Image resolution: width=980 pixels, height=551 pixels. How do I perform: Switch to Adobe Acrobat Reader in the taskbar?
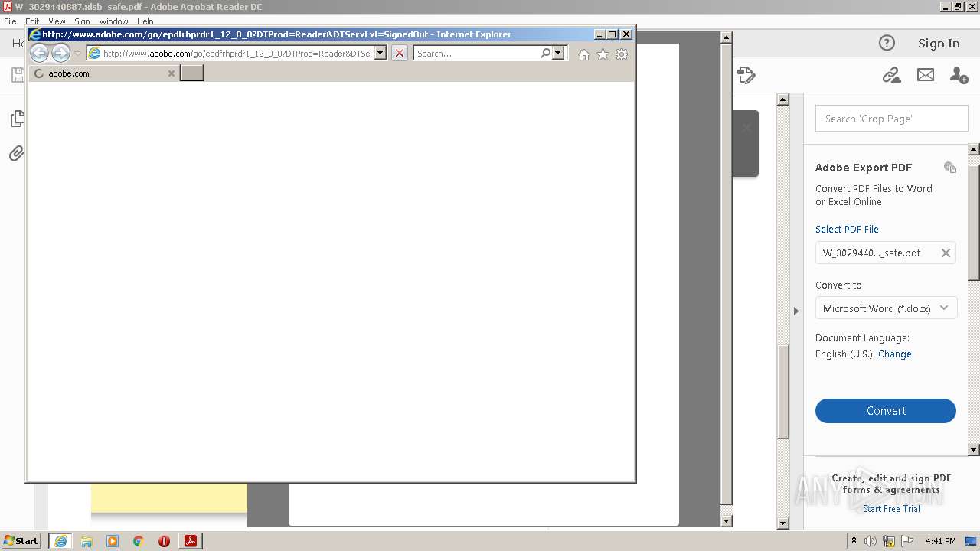[191, 541]
